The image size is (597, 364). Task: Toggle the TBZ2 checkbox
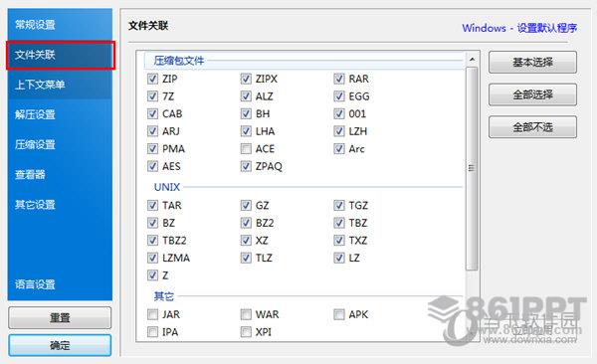point(152,241)
